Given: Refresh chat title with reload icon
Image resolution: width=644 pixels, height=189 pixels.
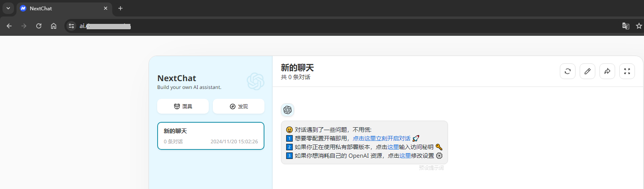Looking at the screenshot, I should pyautogui.click(x=568, y=71).
